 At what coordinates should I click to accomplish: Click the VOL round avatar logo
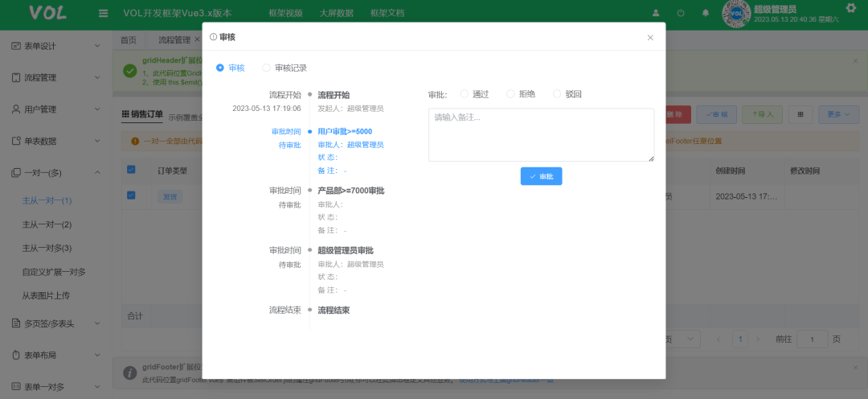736,14
